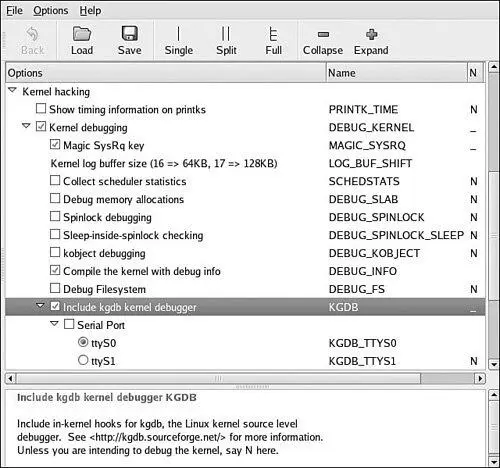
Task: Click the up arrow of help pane scrollbar
Action: click(x=494, y=395)
